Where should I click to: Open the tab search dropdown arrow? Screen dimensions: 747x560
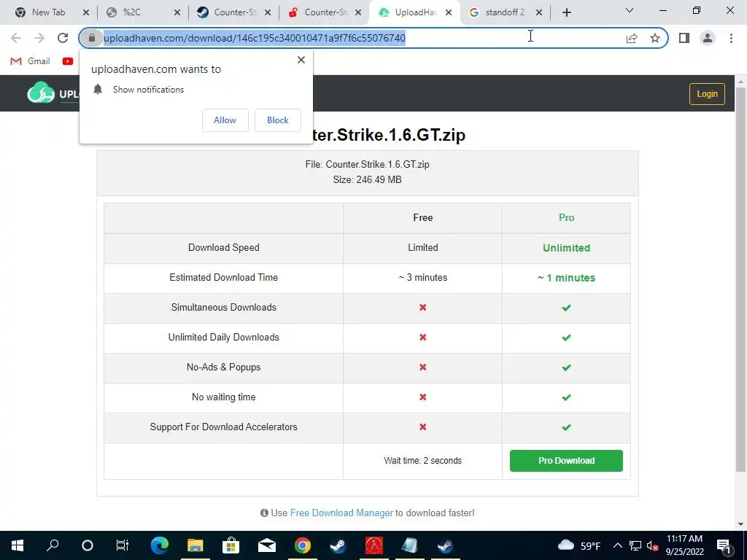point(630,10)
